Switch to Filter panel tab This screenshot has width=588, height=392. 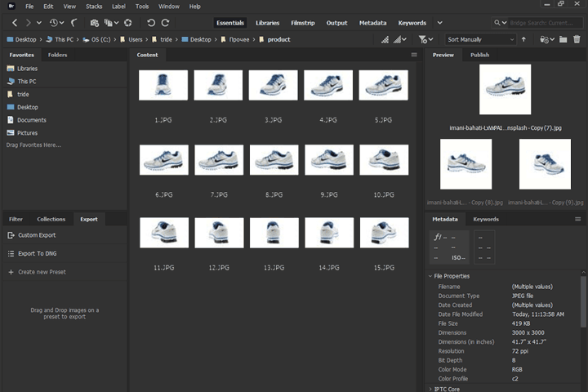16,219
